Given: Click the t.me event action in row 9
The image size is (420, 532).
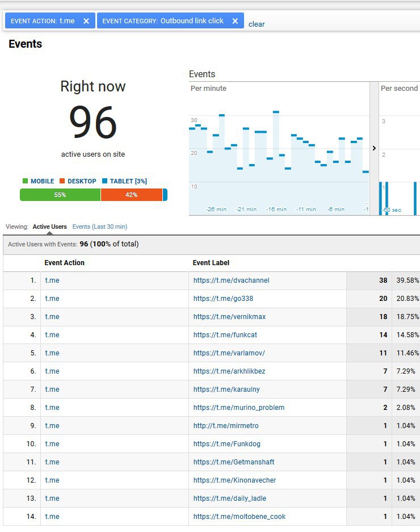Looking at the screenshot, I should click(52, 425).
